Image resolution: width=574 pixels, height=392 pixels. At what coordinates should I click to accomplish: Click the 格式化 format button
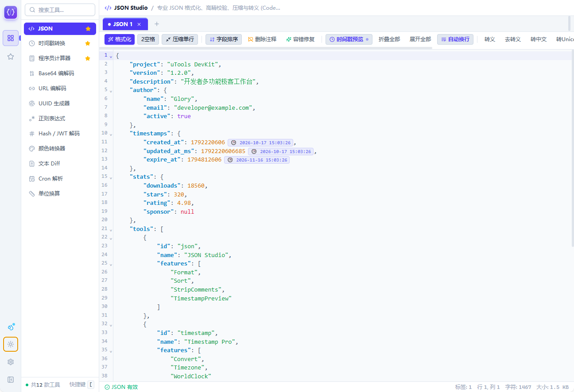pos(120,39)
